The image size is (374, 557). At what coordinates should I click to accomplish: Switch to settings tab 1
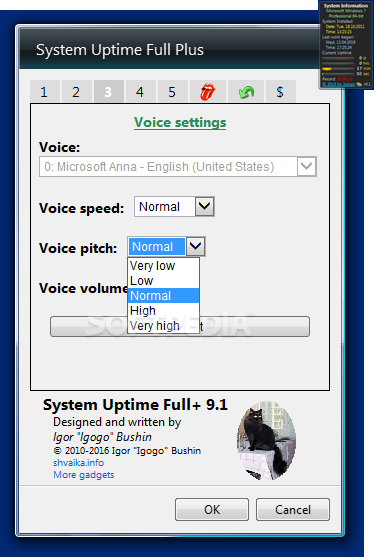pyautogui.click(x=44, y=92)
